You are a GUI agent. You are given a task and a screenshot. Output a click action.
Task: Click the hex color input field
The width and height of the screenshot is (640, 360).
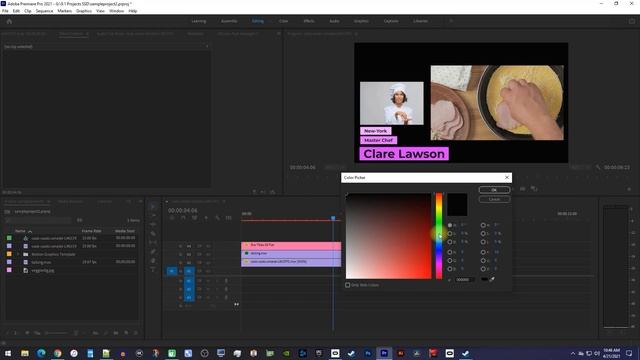point(464,280)
